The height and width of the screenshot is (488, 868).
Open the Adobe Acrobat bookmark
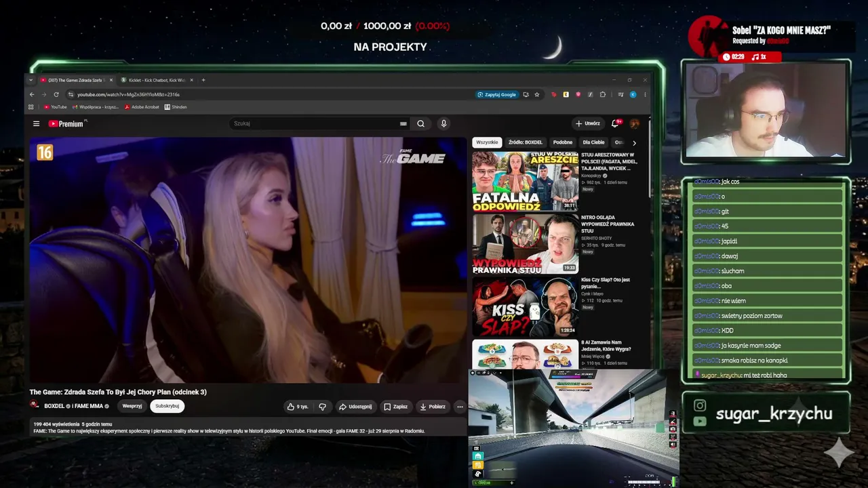[142, 107]
